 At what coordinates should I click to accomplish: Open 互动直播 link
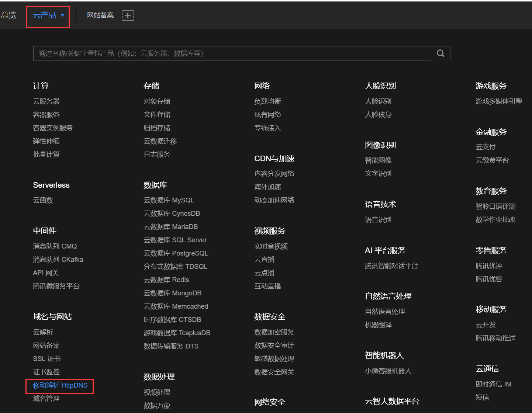click(268, 286)
